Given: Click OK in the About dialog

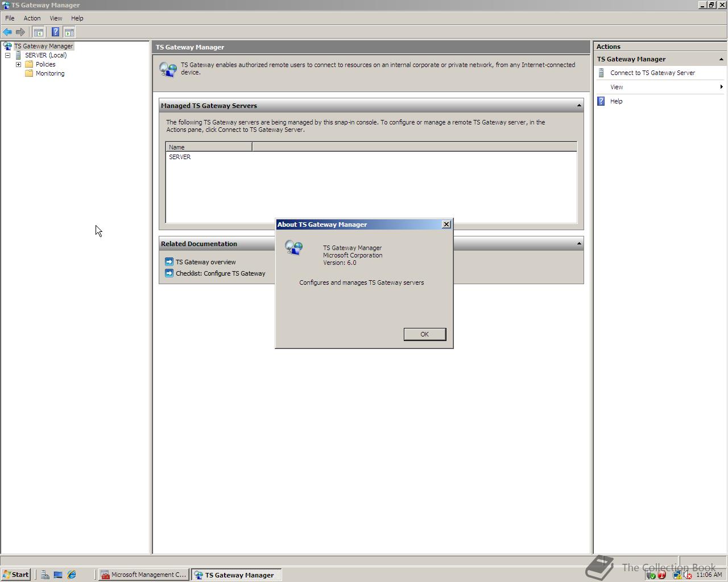Looking at the screenshot, I should coord(424,334).
